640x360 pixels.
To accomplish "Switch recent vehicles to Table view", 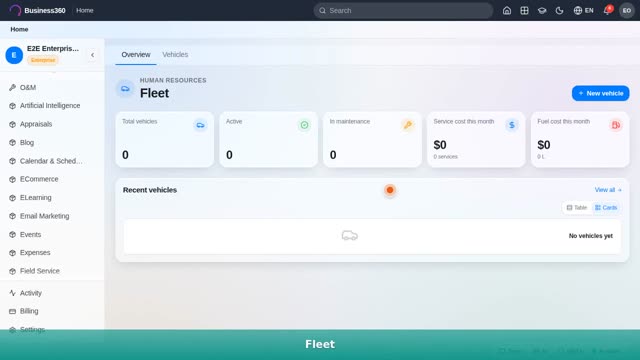I will (x=576, y=208).
